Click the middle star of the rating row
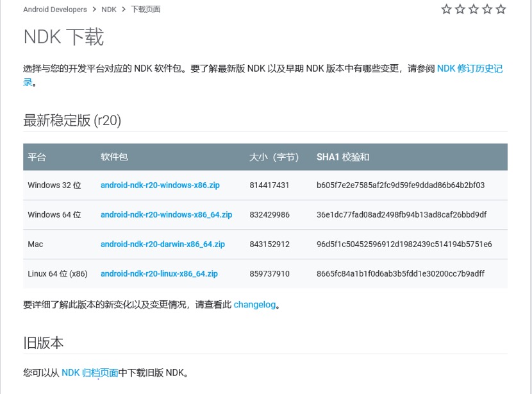 [474, 9]
